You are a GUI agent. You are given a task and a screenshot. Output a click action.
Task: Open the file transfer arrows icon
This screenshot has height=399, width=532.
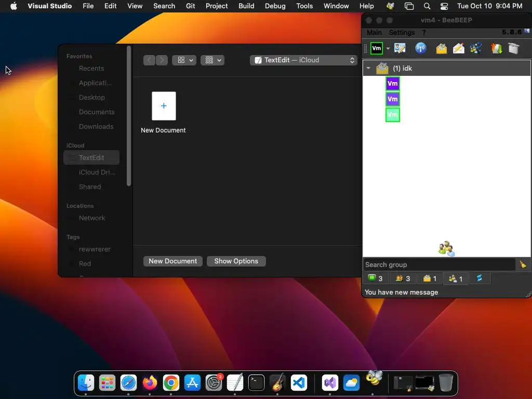(496, 48)
